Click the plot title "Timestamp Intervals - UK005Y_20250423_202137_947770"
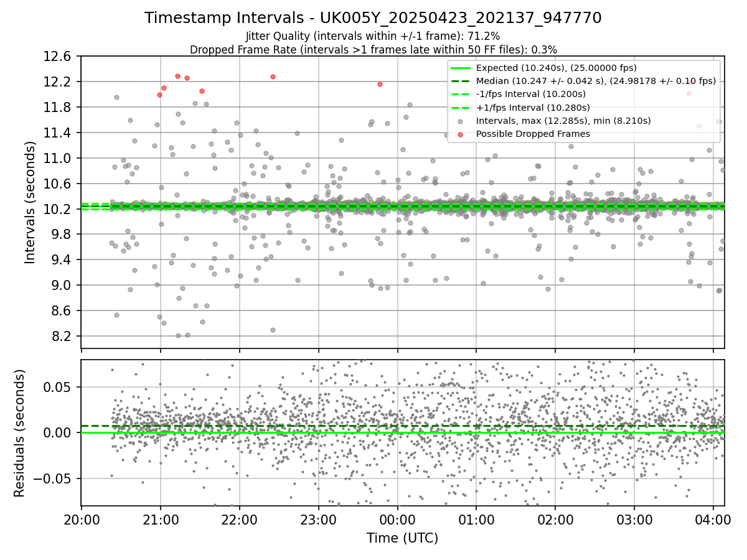This screenshot has height=560, width=747. point(373,18)
